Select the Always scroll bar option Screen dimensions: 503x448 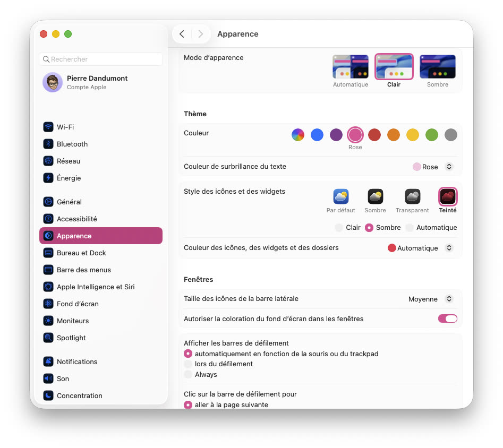(188, 374)
